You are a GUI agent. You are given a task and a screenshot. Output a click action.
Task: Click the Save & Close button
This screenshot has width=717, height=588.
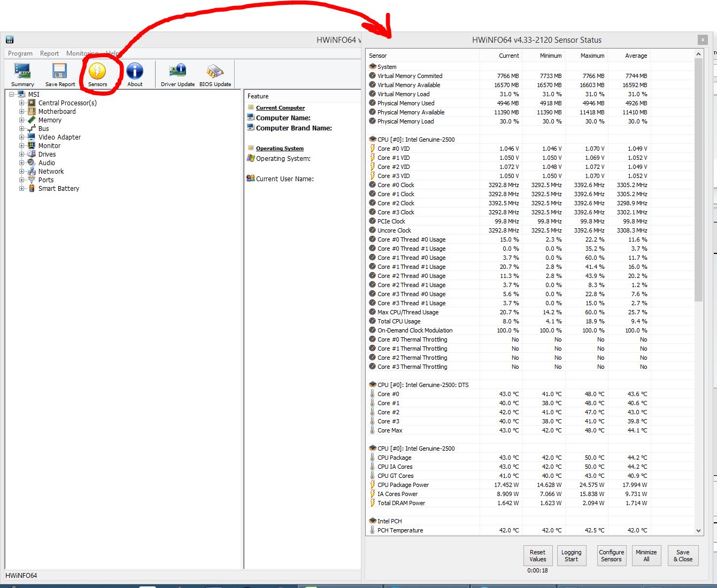[x=683, y=556]
